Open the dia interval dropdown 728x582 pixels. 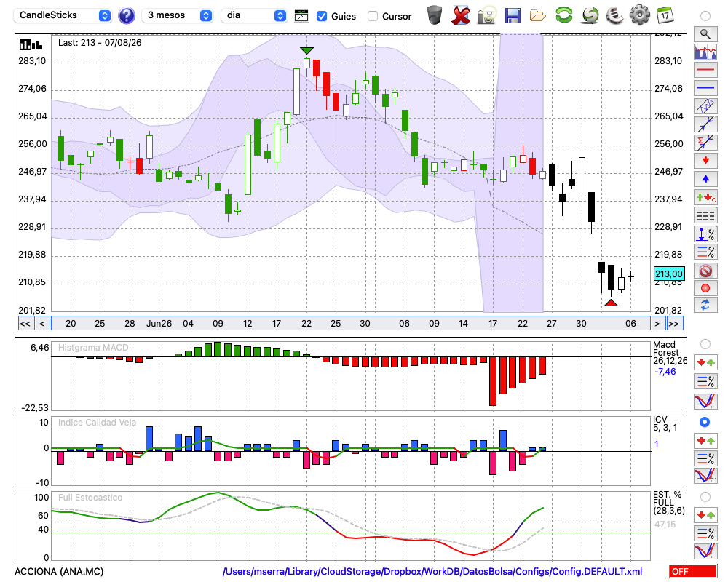pyautogui.click(x=254, y=15)
